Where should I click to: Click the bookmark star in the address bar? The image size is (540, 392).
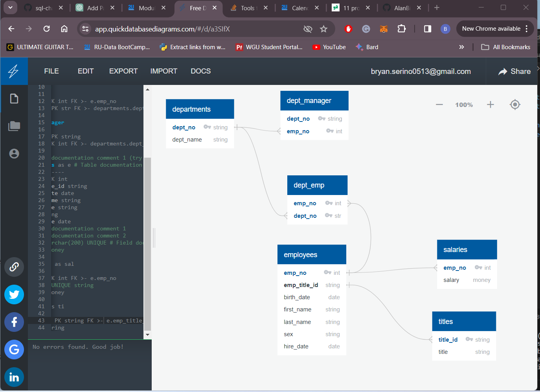323,29
